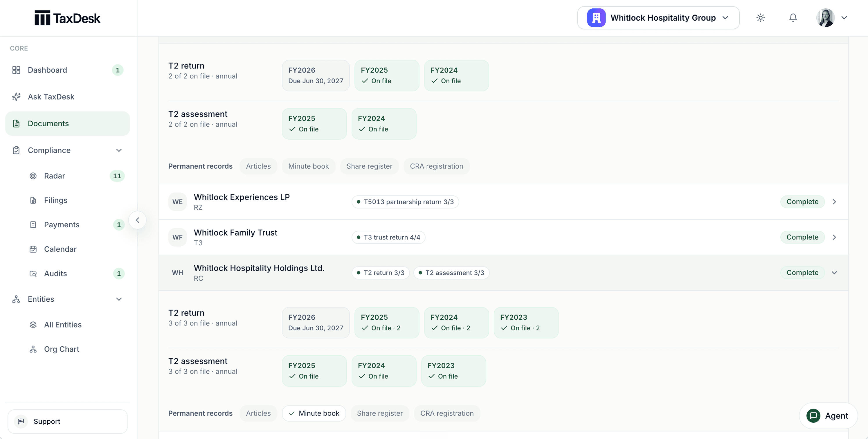Select Documents in the sidebar
The image size is (868, 439).
tap(67, 124)
